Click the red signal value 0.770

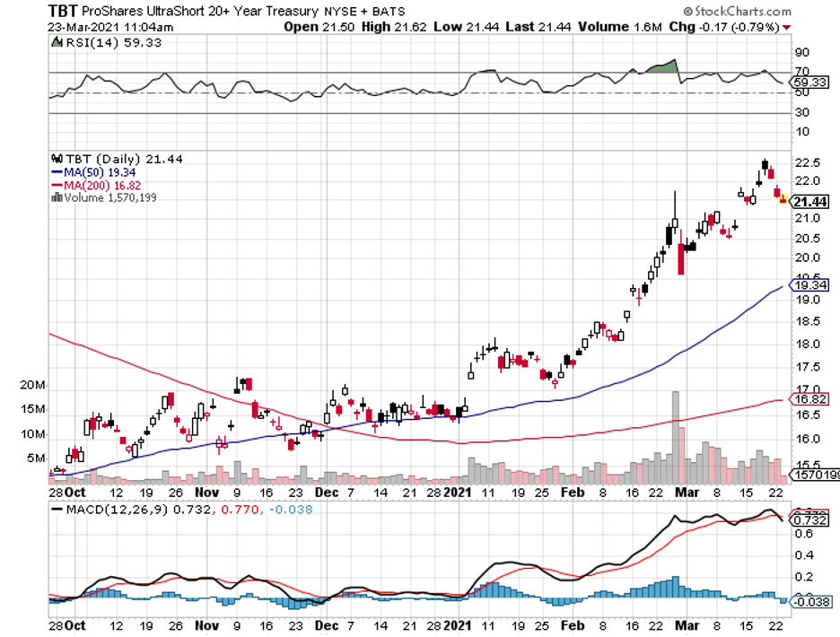(x=240, y=510)
